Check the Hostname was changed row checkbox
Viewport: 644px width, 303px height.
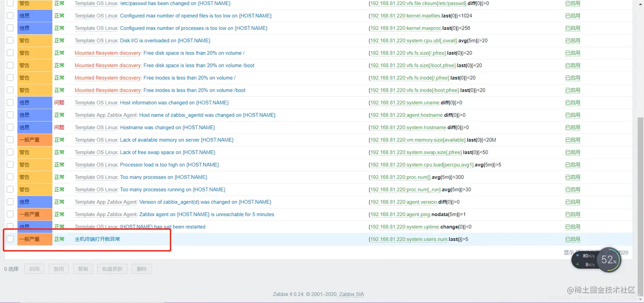10,127
